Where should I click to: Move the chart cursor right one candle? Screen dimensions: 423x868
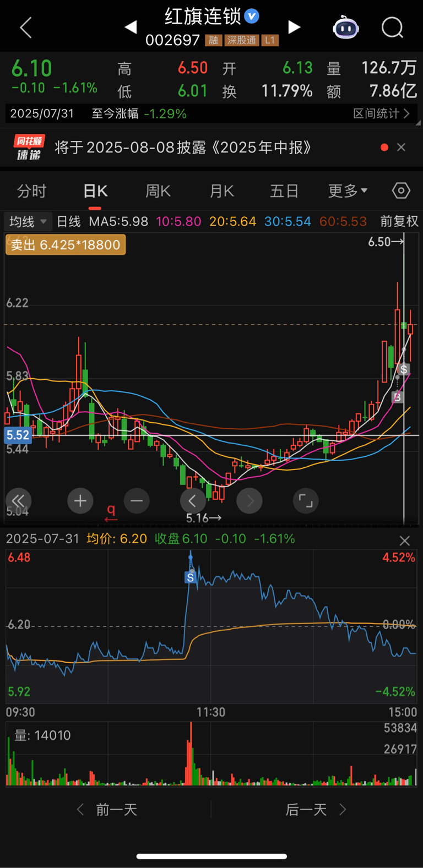pyautogui.click(x=250, y=501)
